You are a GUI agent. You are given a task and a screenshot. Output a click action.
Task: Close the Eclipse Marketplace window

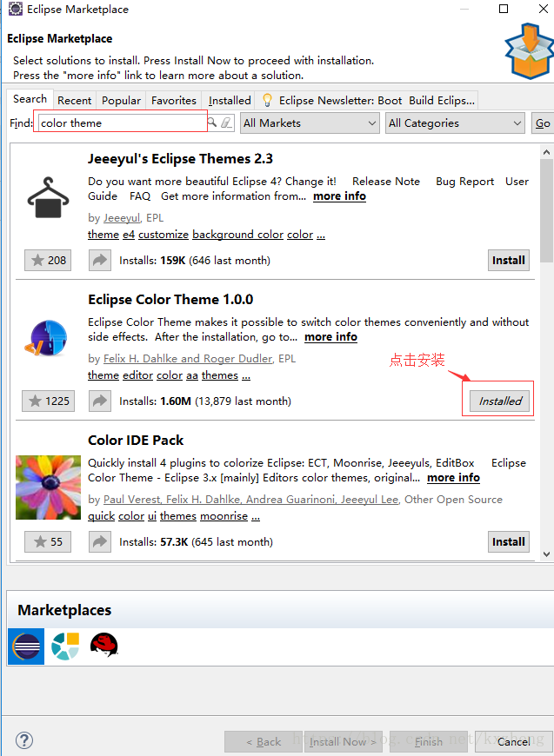tap(544, 10)
